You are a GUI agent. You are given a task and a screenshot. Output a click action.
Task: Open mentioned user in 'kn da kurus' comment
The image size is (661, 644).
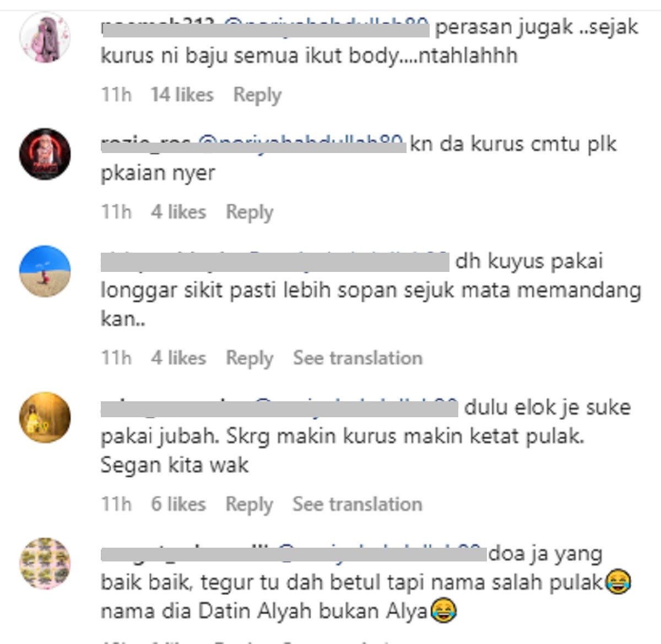pyautogui.click(x=301, y=144)
